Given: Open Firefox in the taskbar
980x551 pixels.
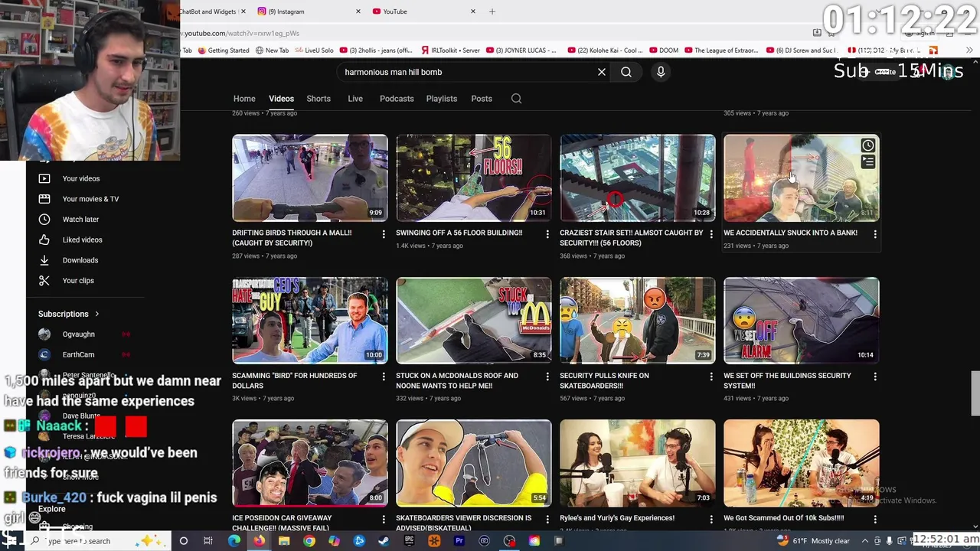Looking at the screenshot, I should click(x=259, y=541).
